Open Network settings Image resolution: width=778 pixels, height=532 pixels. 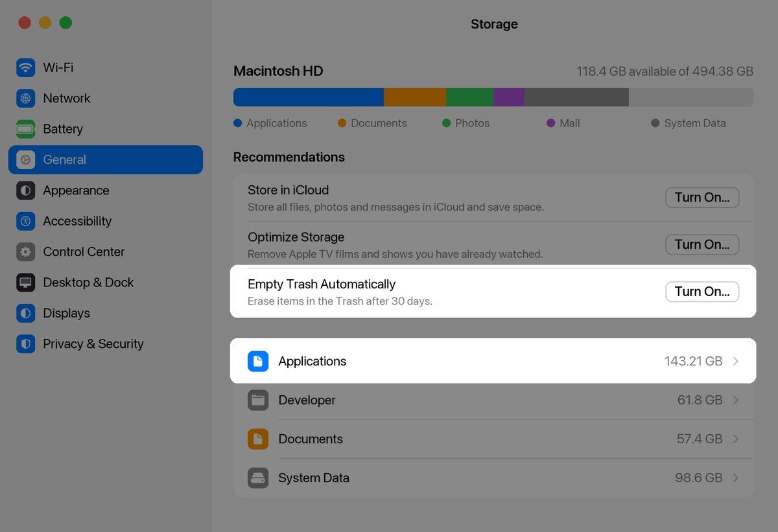tap(106, 98)
